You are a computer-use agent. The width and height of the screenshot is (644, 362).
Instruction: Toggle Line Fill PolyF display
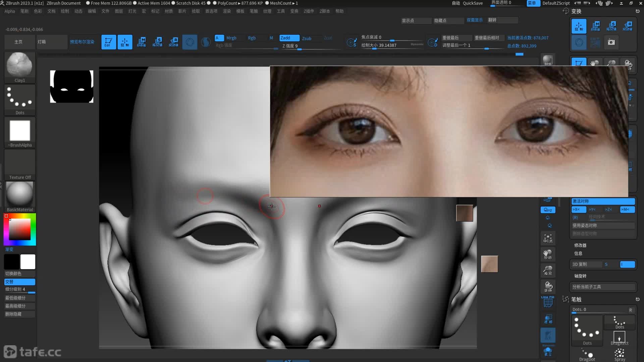coord(548,302)
